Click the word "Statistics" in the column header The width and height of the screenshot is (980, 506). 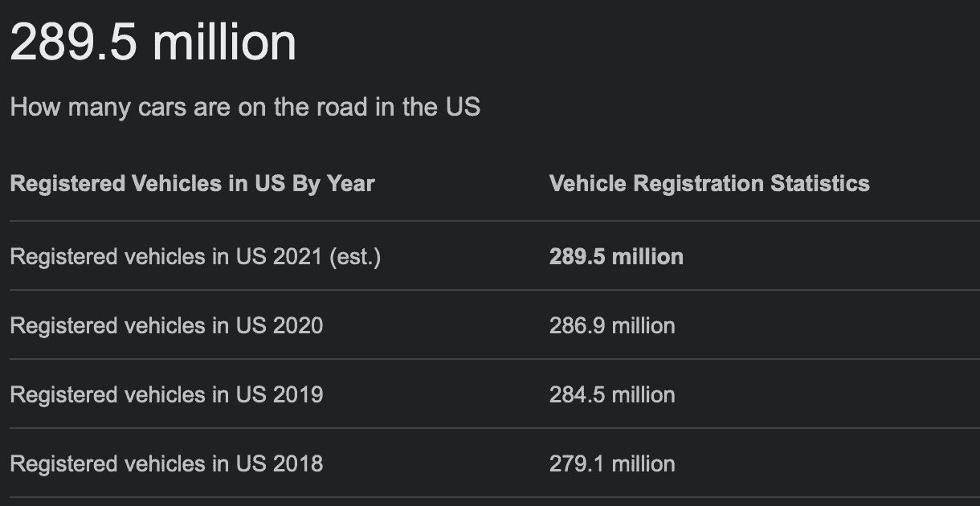click(820, 183)
